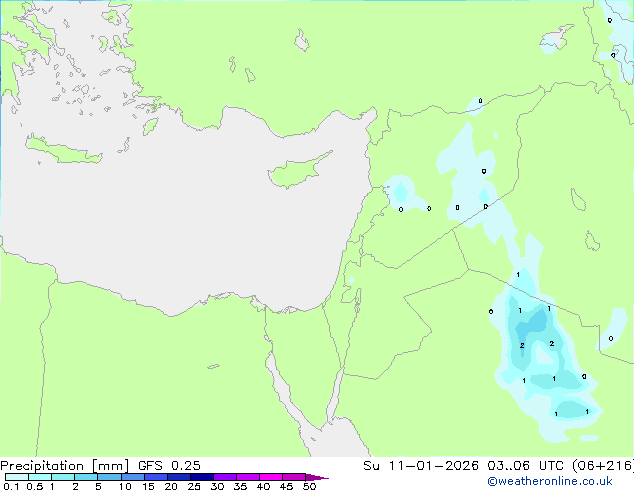
Task: Click the 25–30 mm navy legend swatch
Action: click(x=201, y=477)
